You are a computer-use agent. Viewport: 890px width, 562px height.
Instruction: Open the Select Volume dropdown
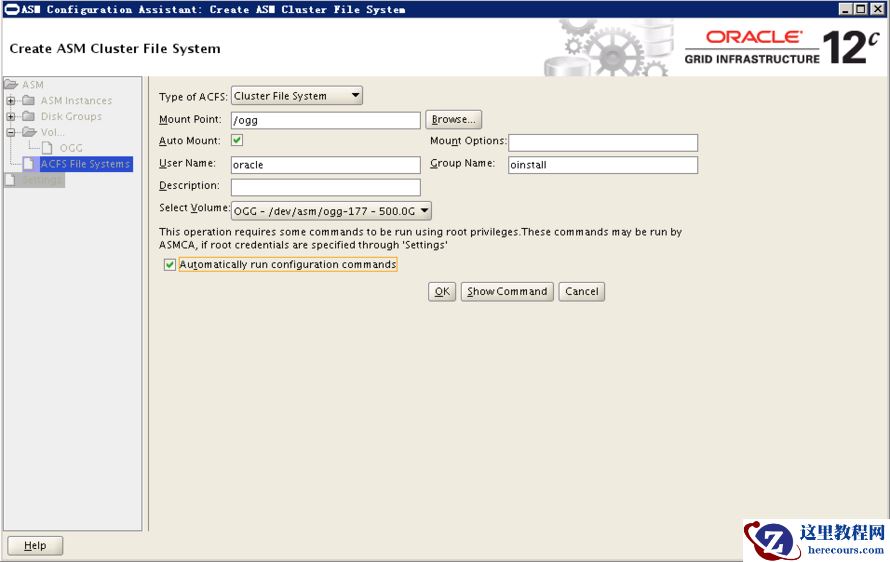[x=331, y=211]
